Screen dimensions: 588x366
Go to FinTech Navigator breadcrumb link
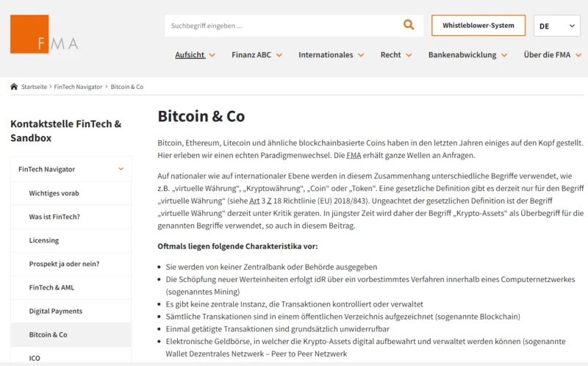tap(78, 87)
